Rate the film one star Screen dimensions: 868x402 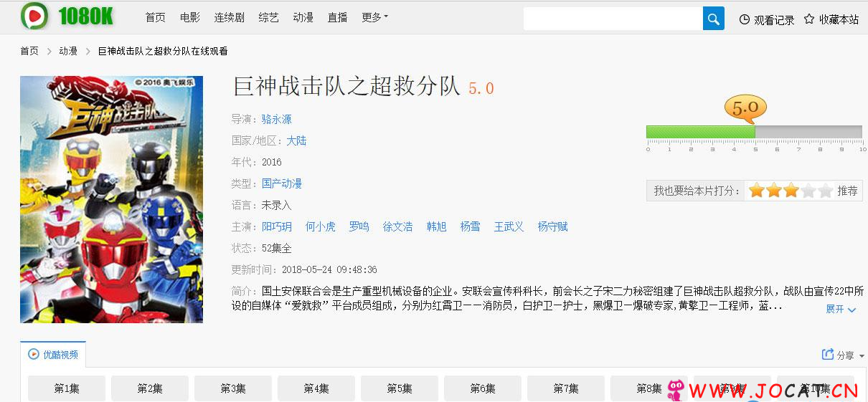click(x=756, y=191)
